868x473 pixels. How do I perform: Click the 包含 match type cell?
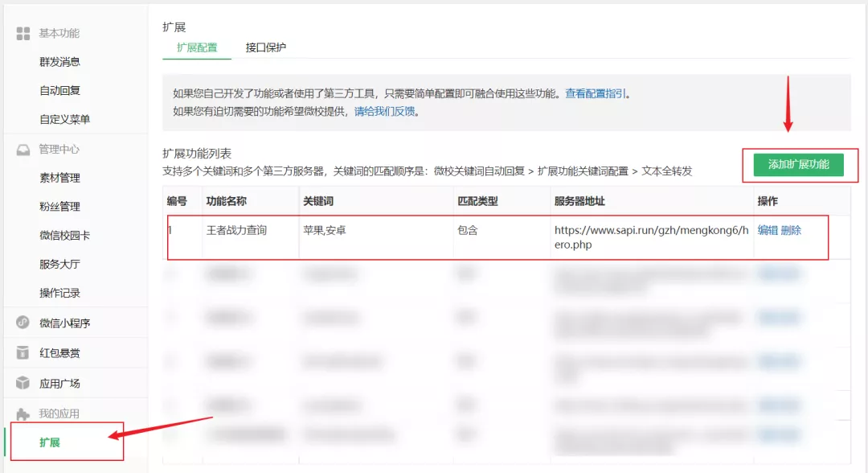pyautogui.click(x=468, y=230)
